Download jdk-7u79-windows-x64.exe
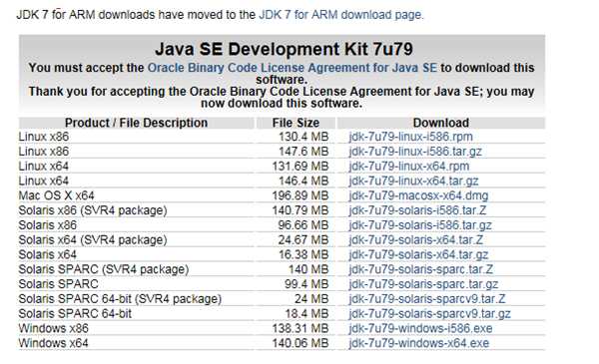The height and width of the screenshot is (364, 599). (x=418, y=343)
